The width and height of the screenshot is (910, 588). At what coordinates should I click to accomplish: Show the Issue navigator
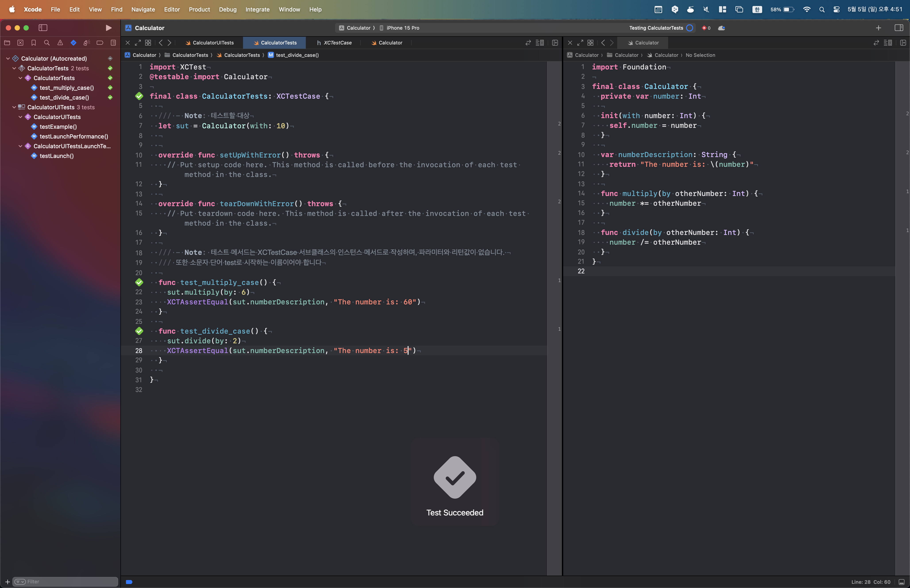(x=60, y=43)
